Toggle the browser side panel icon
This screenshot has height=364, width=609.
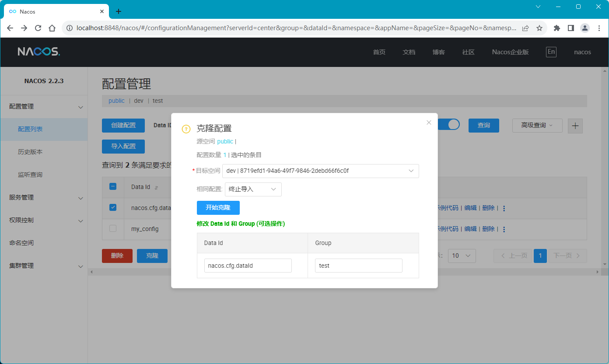[x=571, y=28]
